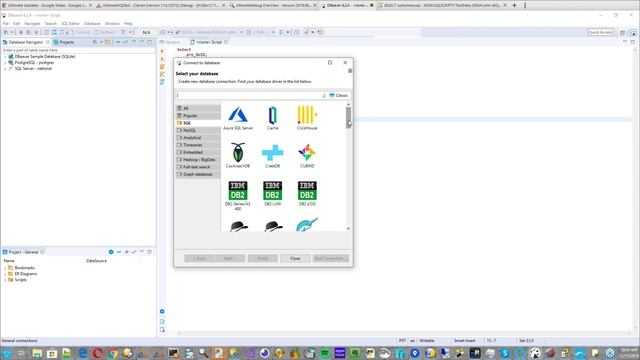
Task: Choose the Hadoop / BigData driver category
Action: click(x=198, y=160)
